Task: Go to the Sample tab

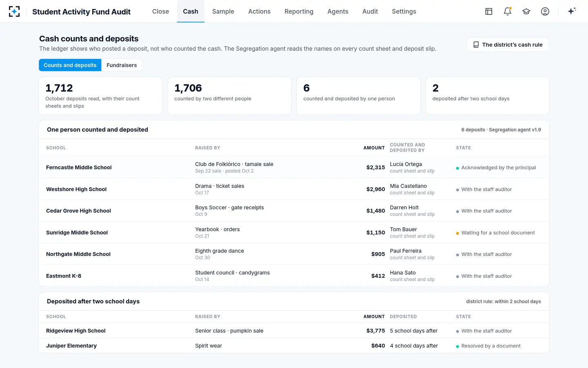Action: click(223, 11)
